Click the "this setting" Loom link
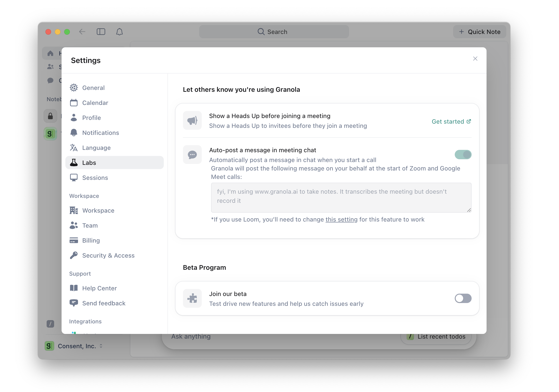 click(341, 219)
